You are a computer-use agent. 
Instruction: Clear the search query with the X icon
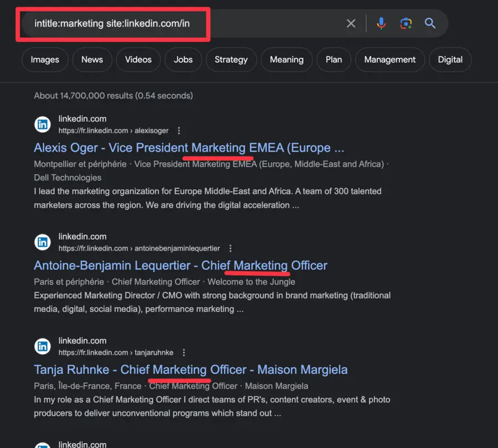coord(351,23)
